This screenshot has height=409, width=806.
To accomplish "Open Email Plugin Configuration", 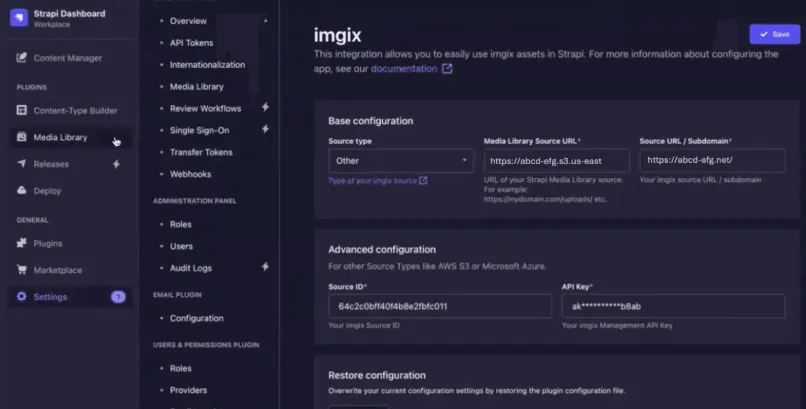I will pyautogui.click(x=196, y=318).
